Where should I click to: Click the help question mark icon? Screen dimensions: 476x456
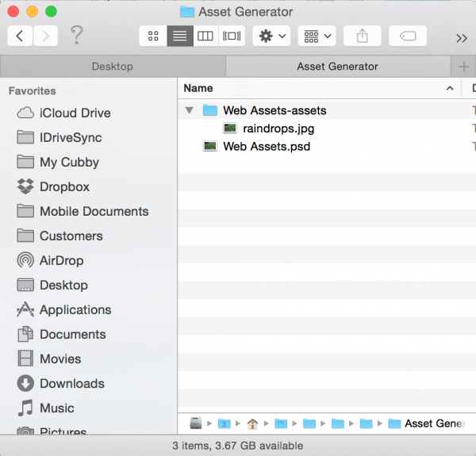(x=76, y=36)
